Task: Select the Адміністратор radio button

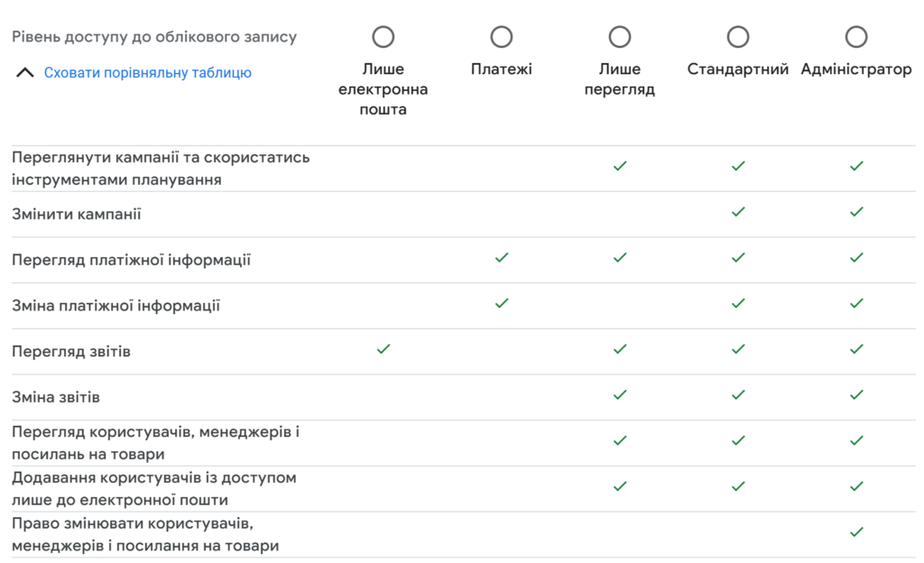Action: point(856,37)
